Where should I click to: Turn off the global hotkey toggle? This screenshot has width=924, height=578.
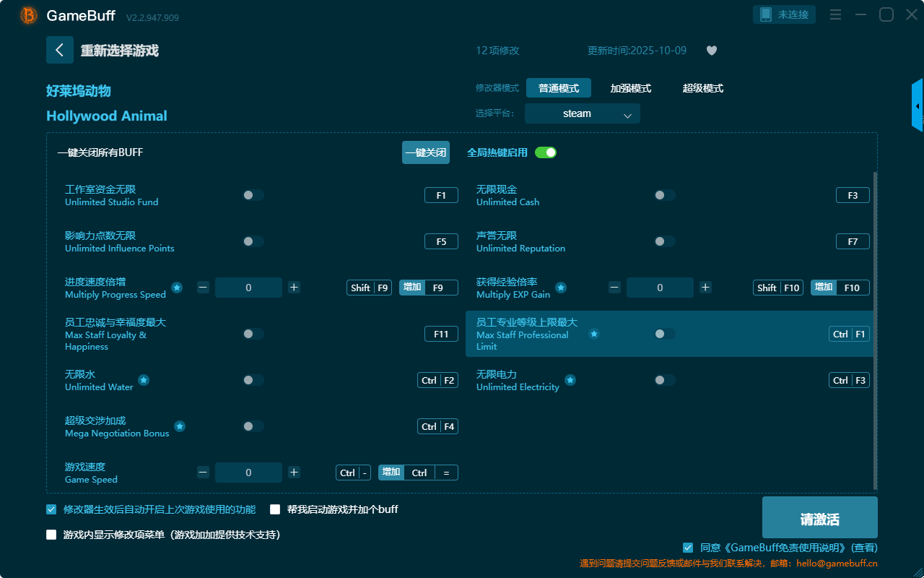545,152
